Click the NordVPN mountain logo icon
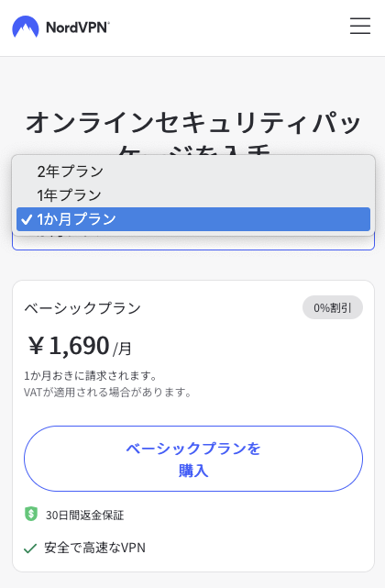 click(x=26, y=27)
